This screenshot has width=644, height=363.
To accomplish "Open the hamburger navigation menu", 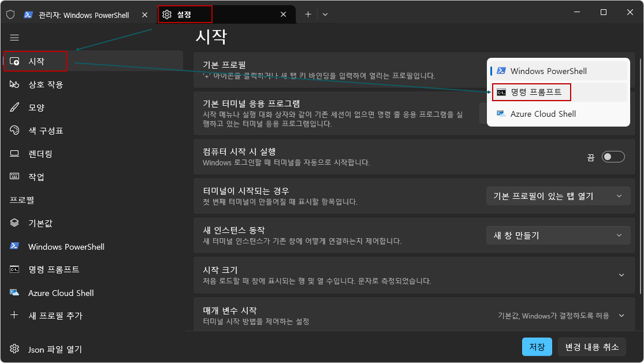I will click(x=14, y=38).
